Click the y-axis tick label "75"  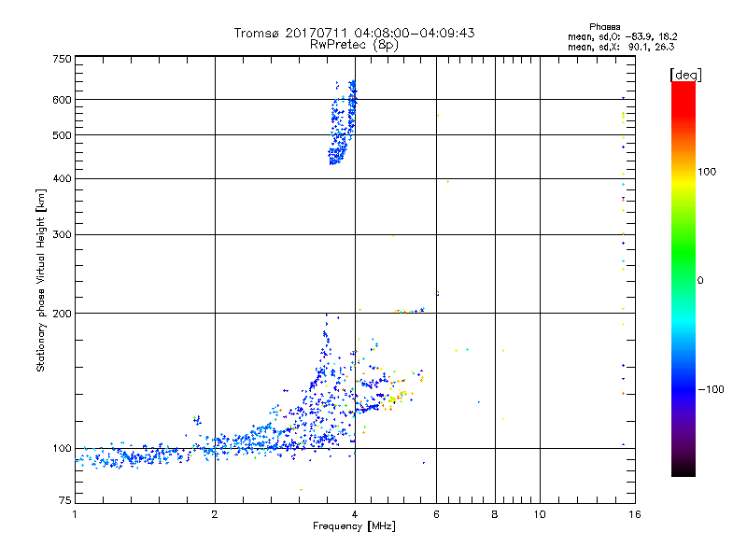(65, 500)
